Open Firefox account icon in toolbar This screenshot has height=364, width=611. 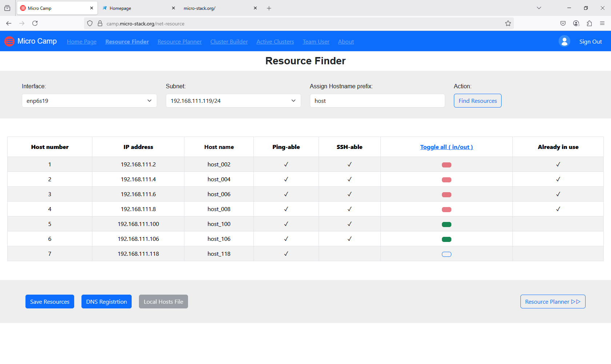tap(576, 23)
